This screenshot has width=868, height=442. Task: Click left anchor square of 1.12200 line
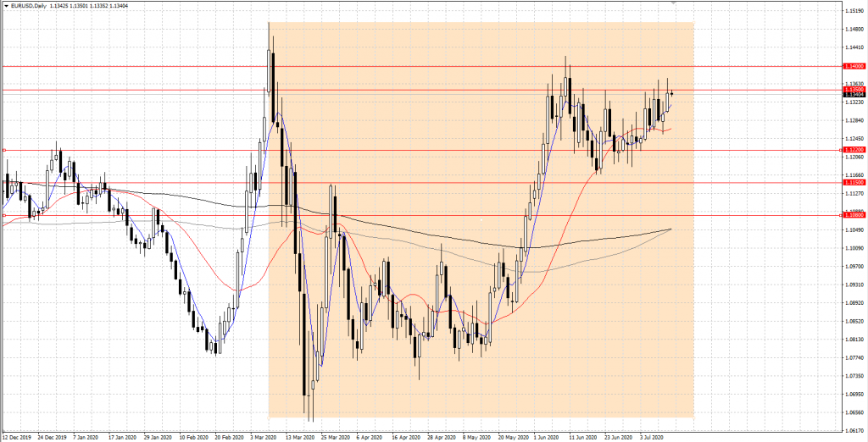5,151
